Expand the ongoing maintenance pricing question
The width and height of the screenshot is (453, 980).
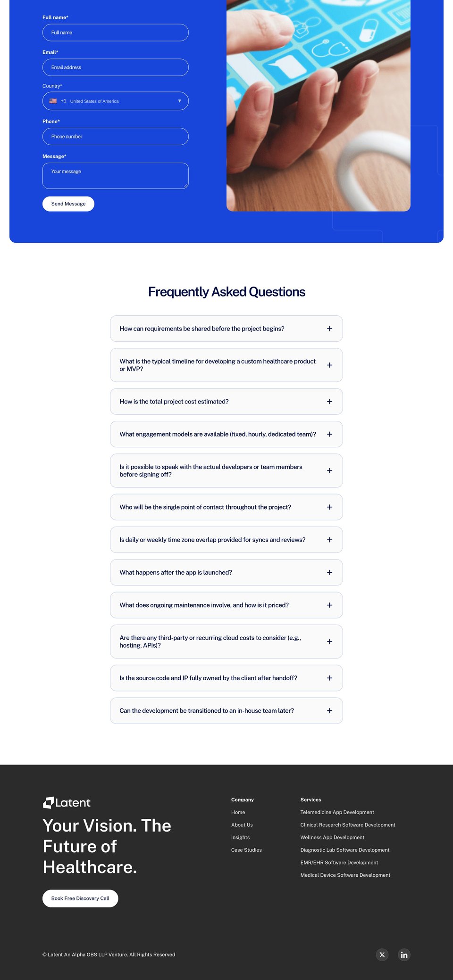coord(226,605)
